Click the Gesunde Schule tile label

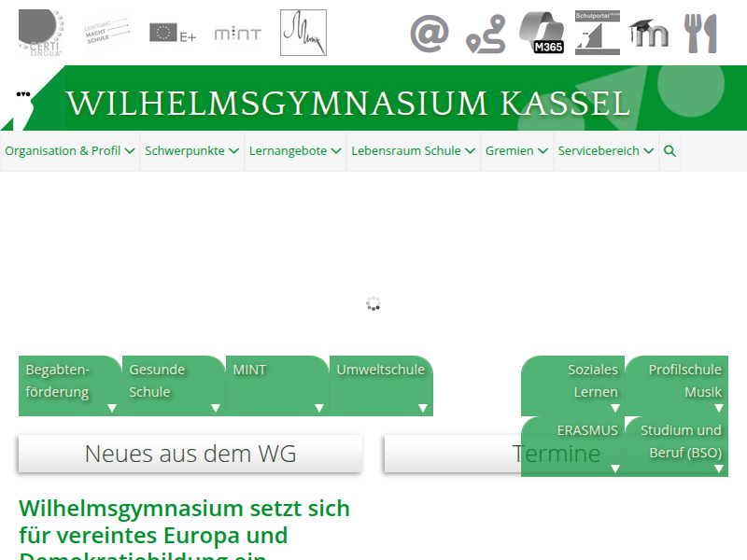(157, 381)
